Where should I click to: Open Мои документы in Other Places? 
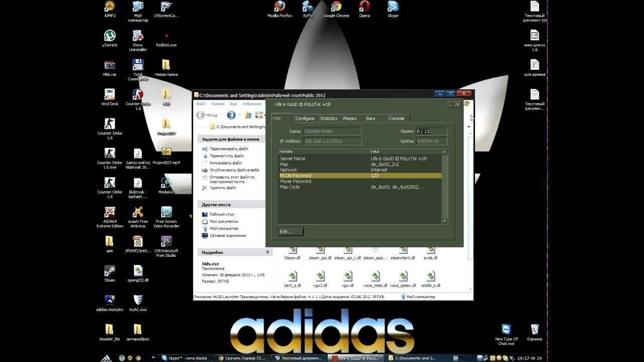[x=224, y=221]
